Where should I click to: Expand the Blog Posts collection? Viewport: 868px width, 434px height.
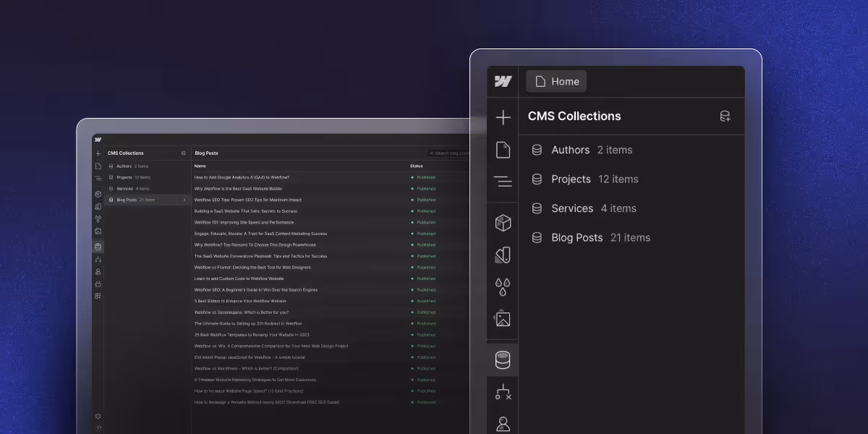[185, 200]
